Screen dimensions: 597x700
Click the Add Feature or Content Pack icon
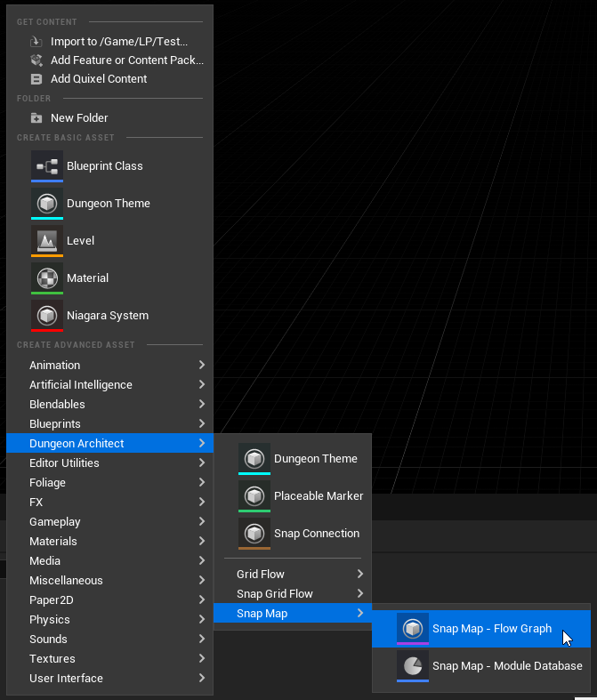(x=36, y=60)
